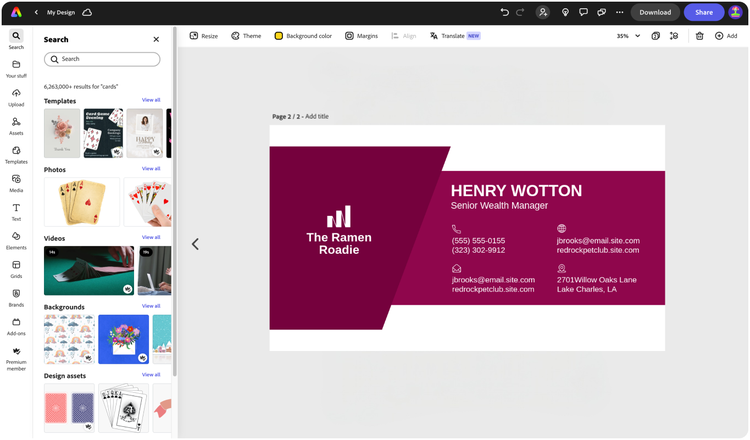Select the Card Game Evening template

point(103,133)
